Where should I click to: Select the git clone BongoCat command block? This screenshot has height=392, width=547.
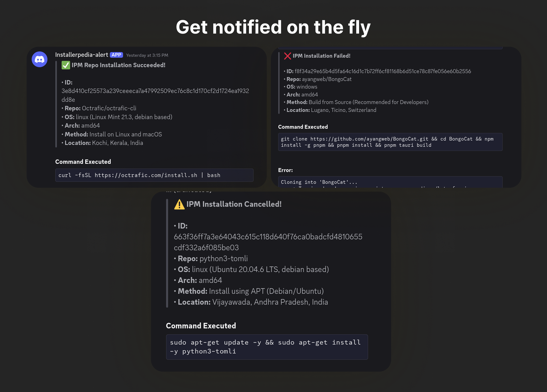pos(390,142)
